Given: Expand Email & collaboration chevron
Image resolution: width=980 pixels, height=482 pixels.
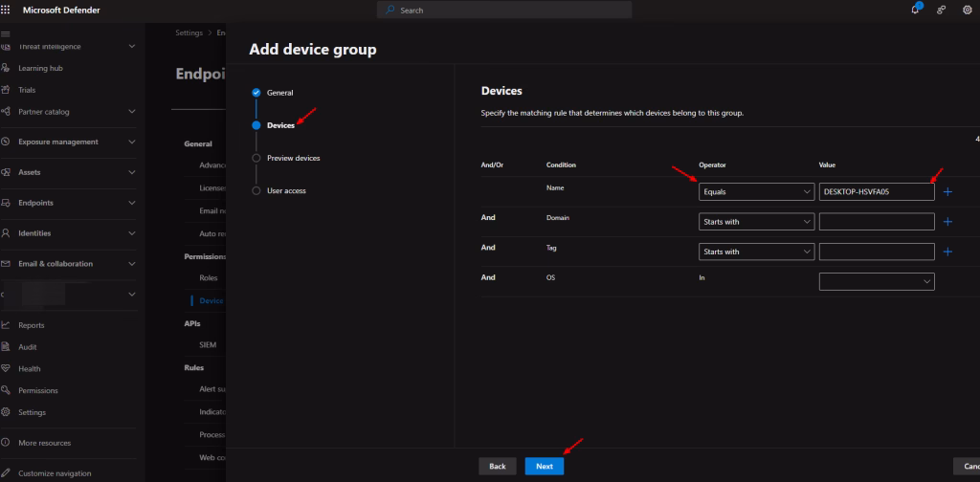Looking at the screenshot, I should pyautogui.click(x=132, y=264).
